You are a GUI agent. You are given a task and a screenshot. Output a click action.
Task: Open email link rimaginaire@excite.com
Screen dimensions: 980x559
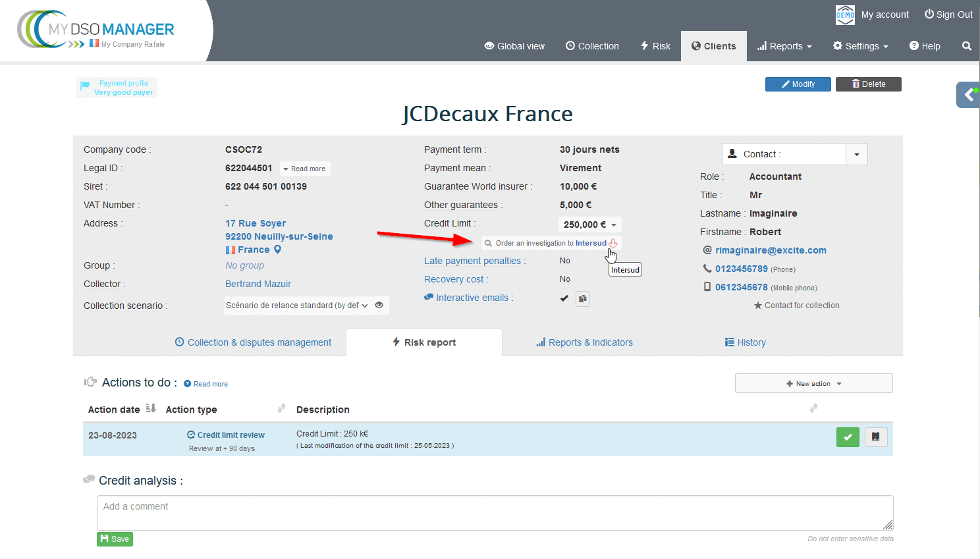[x=771, y=250]
